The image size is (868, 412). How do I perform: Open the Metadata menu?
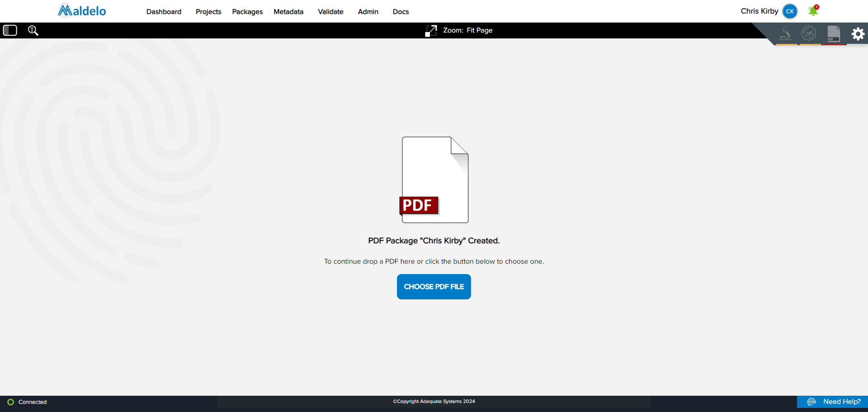point(288,12)
